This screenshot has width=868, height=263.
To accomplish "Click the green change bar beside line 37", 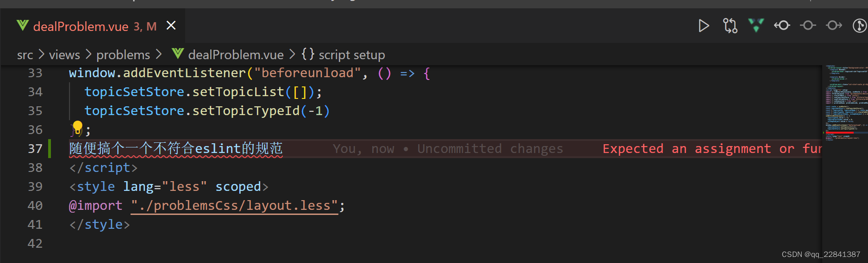I will click(50, 149).
